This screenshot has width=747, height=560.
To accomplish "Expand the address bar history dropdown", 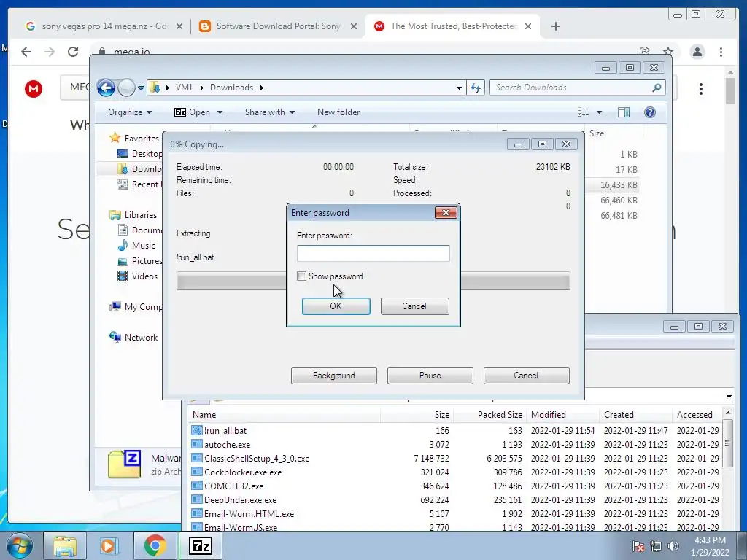I will pyautogui.click(x=459, y=88).
